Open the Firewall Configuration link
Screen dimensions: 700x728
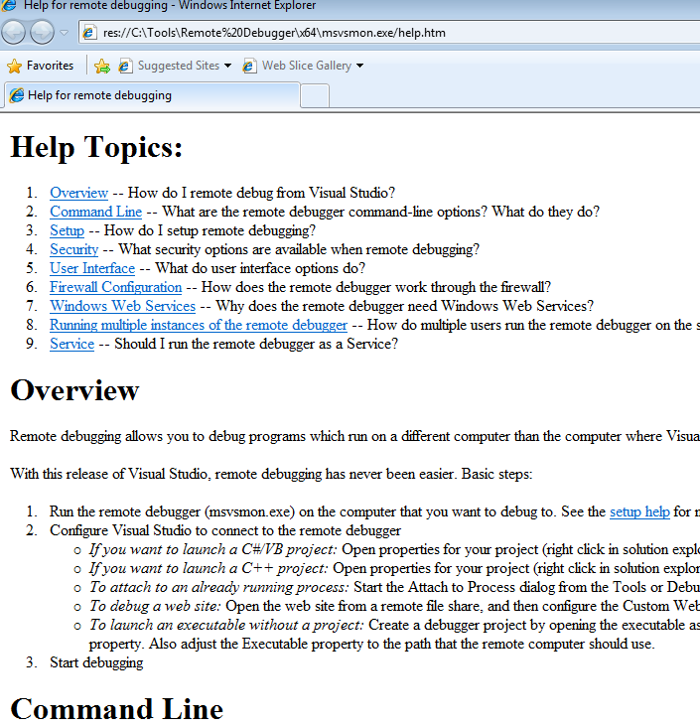pyautogui.click(x=115, y=287)
